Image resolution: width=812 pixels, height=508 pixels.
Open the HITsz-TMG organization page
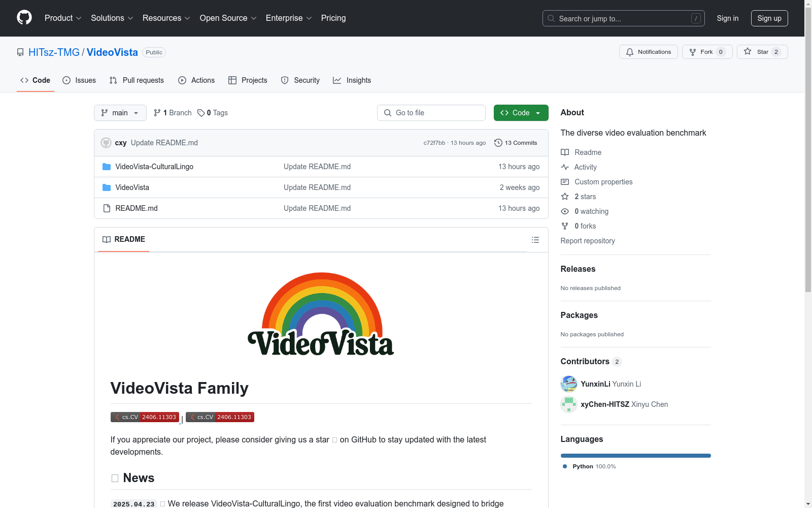tap(54, 52)
